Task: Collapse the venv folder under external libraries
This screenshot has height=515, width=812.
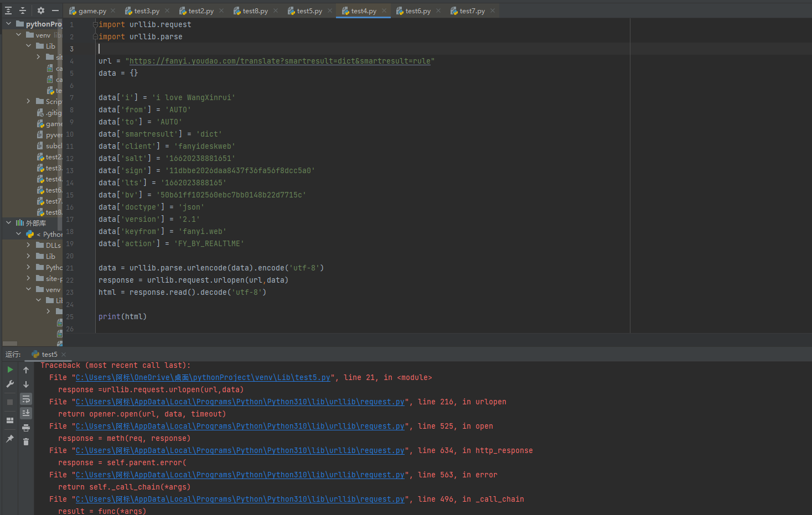Action: click(29, 289)
